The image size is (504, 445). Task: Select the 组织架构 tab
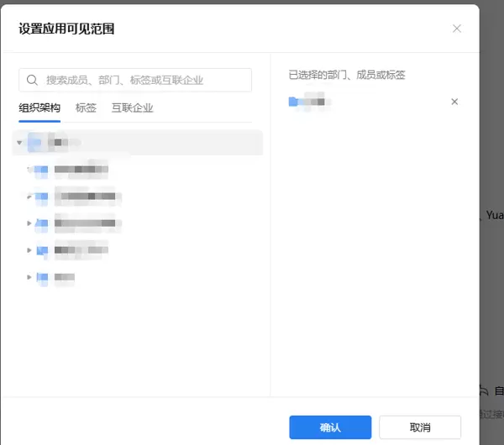(39, 108)
